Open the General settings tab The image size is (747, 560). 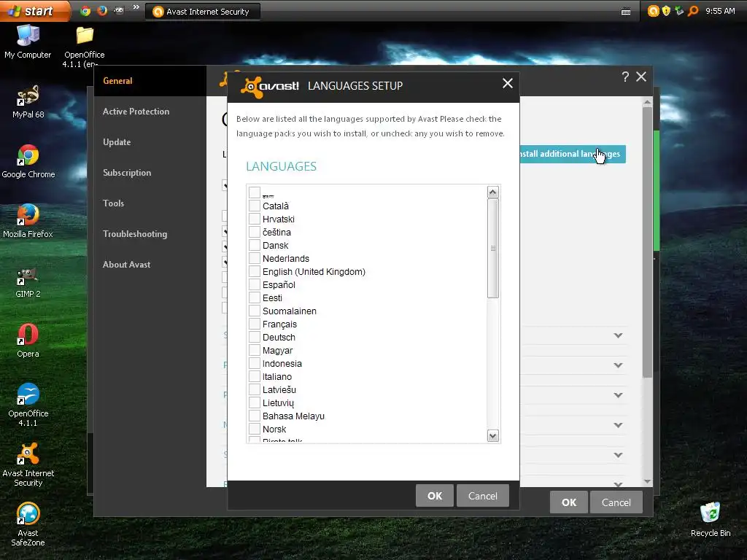[x=150, y=81]
